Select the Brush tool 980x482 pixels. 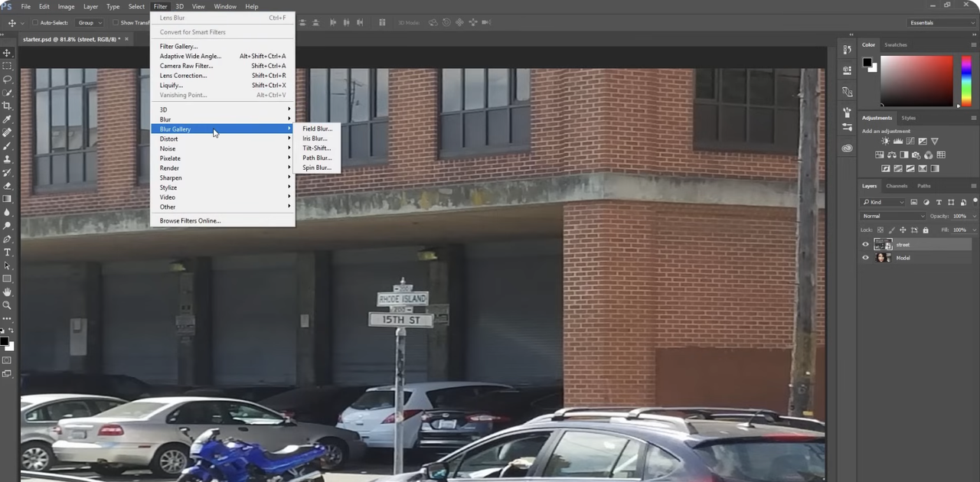(7, 146)
